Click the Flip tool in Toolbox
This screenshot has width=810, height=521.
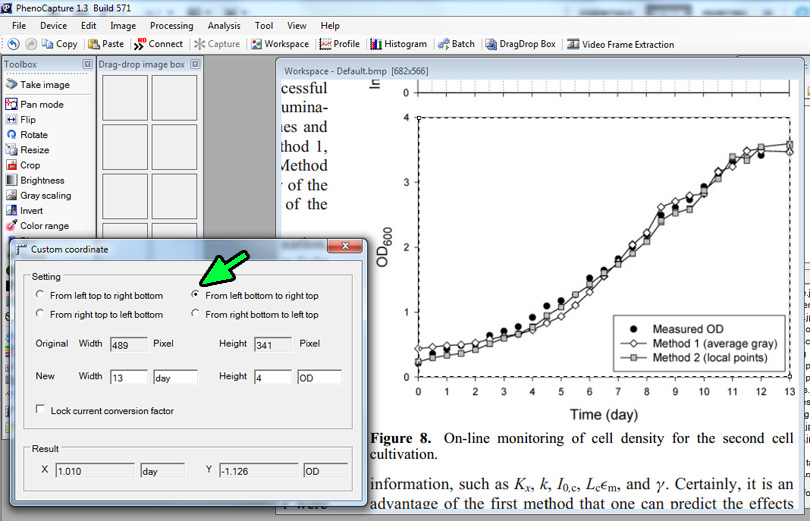tap(27, 119)
